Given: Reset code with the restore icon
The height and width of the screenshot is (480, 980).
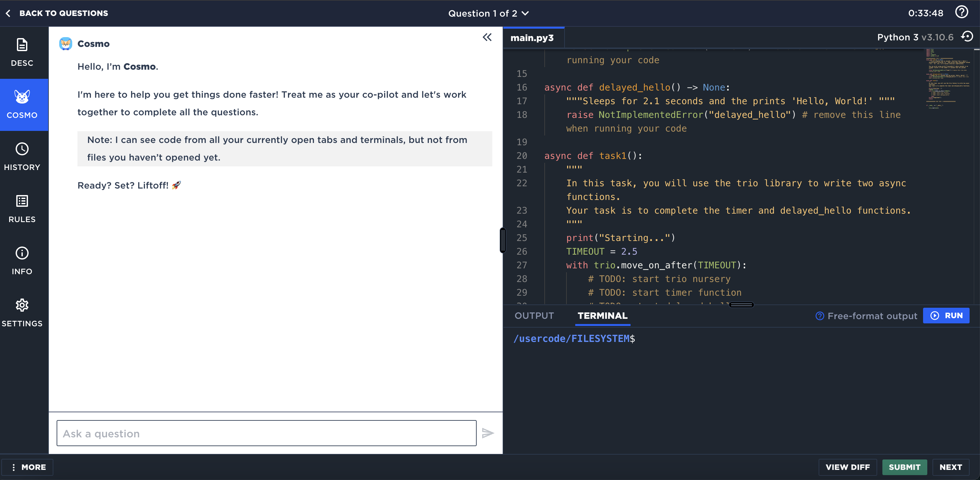Looking at the screenshot, I should pos(967,37).
